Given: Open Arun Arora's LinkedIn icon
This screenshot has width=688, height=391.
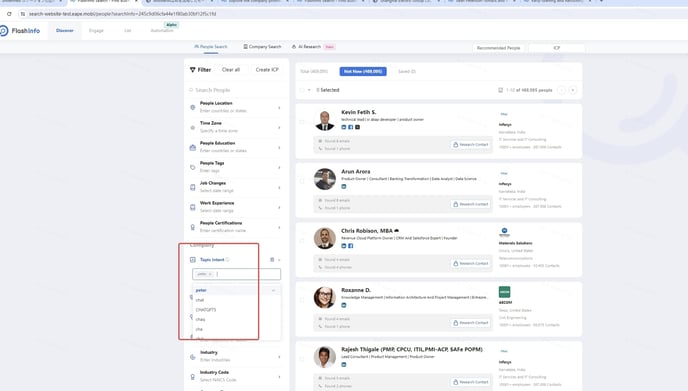Looking at the screenshot, I should coord(344,187).
